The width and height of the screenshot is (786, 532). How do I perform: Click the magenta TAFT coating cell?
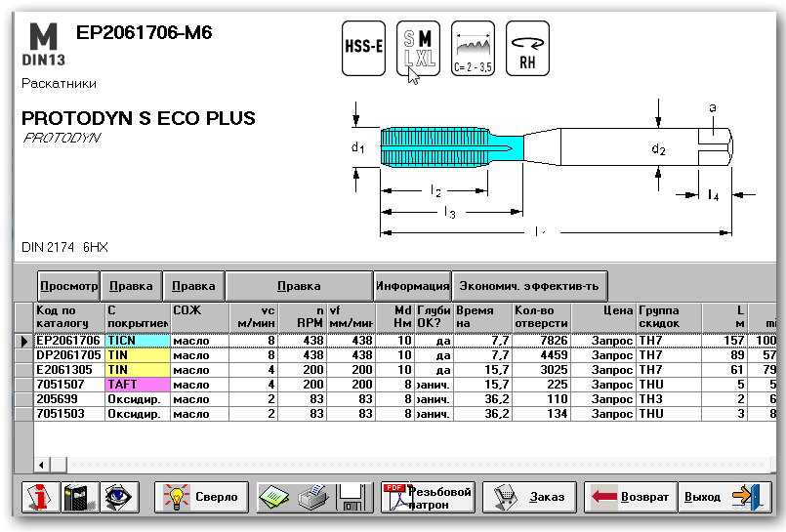coord(138,385)
